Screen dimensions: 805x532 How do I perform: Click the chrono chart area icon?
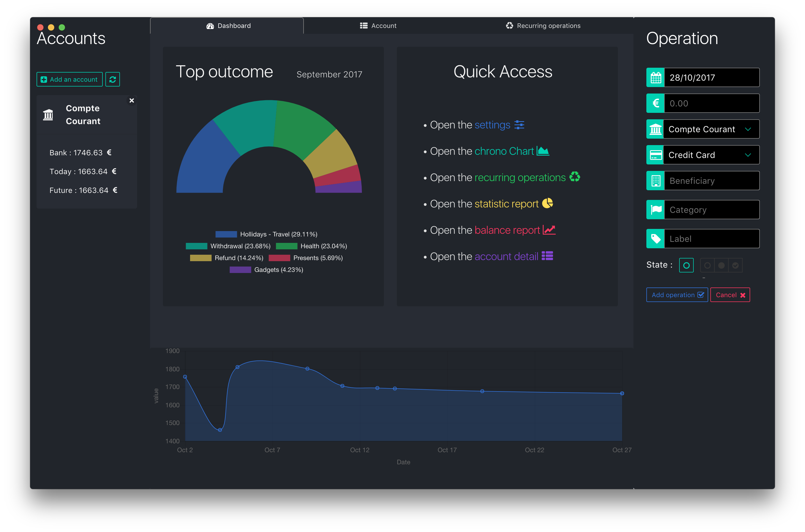[543, 151]
